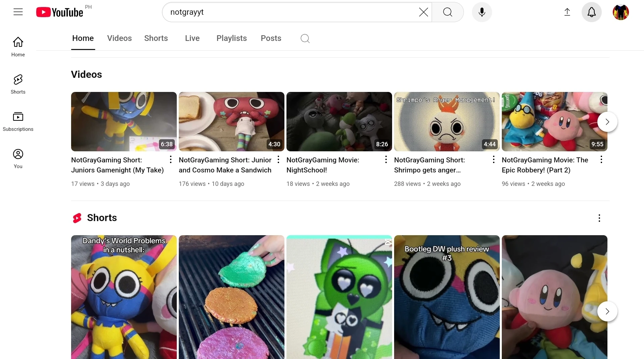Open the Shrimpo gets anger title
Image resolution: width=644 pixels, height=359 pixels.
[429, 165]
